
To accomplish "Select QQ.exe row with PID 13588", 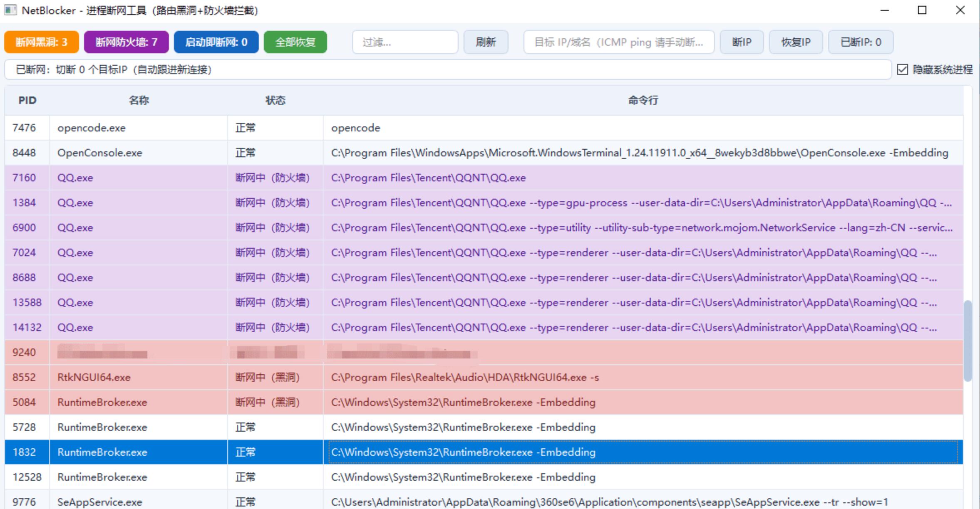I will tap(484, 302).
